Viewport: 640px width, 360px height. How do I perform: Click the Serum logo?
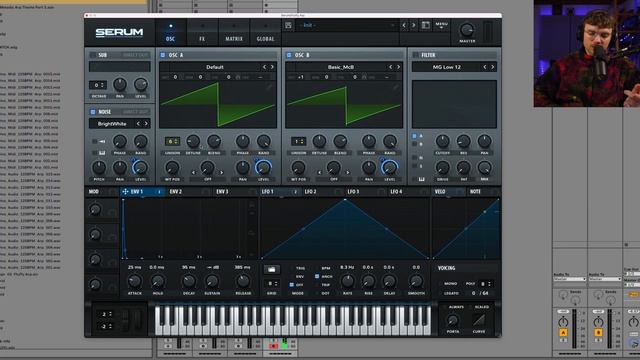(119, 33)
